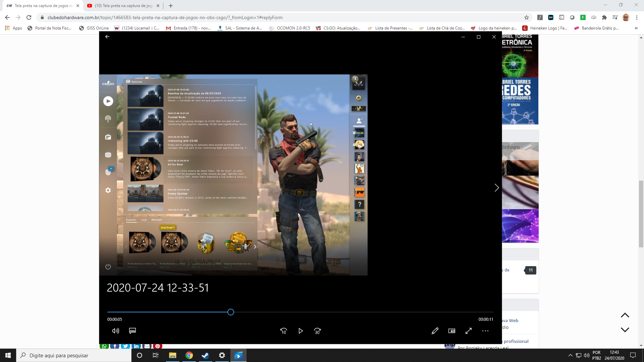Image resolution: width=644 pixels, height=362 pixels.
Task: Select the Clube do Hardware tab
Action: (43, 6)
